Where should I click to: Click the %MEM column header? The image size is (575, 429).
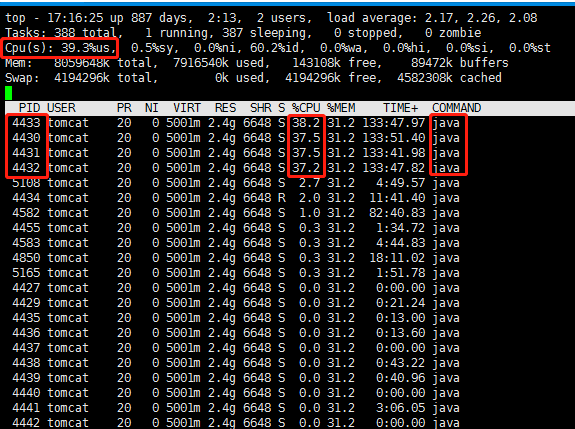pyautogui.click(x=341, y=108)
